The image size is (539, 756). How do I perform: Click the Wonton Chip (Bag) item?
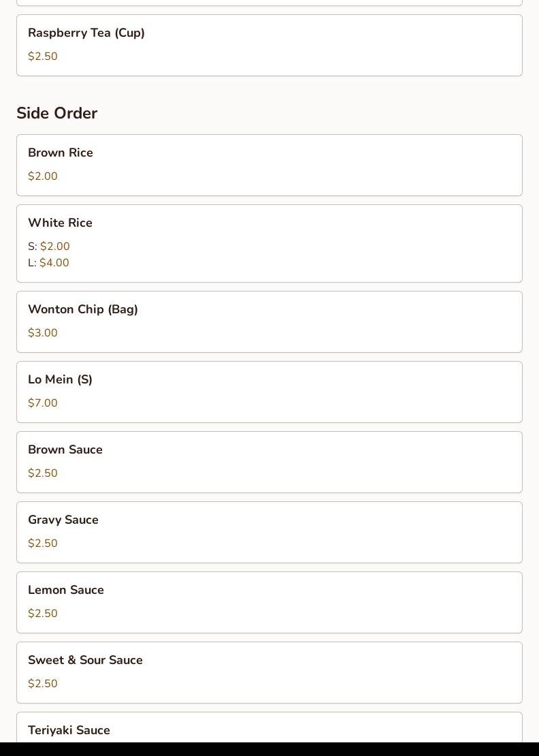pos(269,321)
